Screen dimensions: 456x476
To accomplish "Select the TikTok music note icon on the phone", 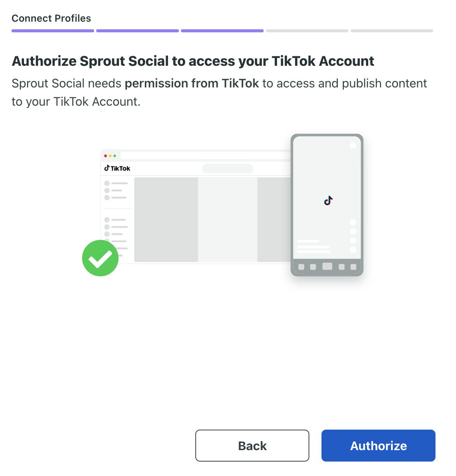I will click(328, 201).
